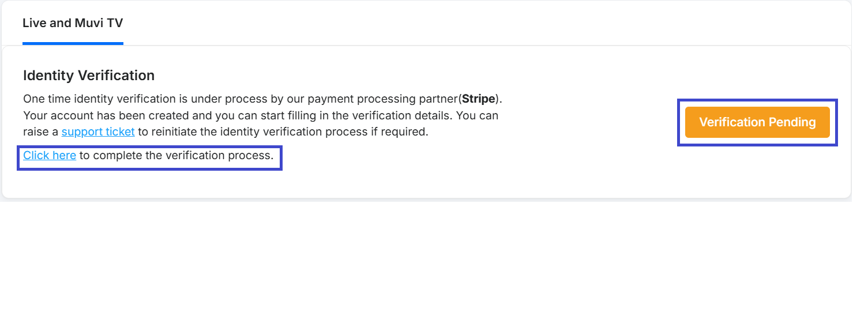868x331 pixels.
Task: Click the 'Click here' verification link
Action: [50, 155]
